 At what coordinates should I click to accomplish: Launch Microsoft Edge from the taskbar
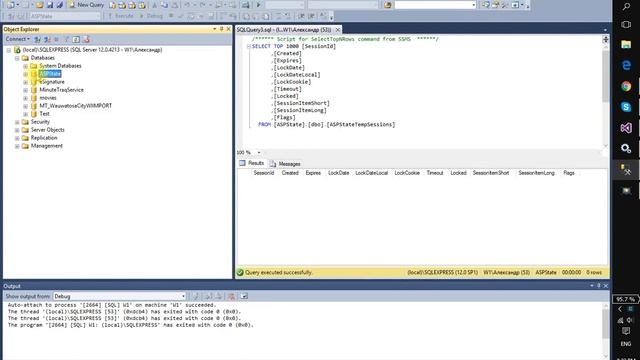626,65
